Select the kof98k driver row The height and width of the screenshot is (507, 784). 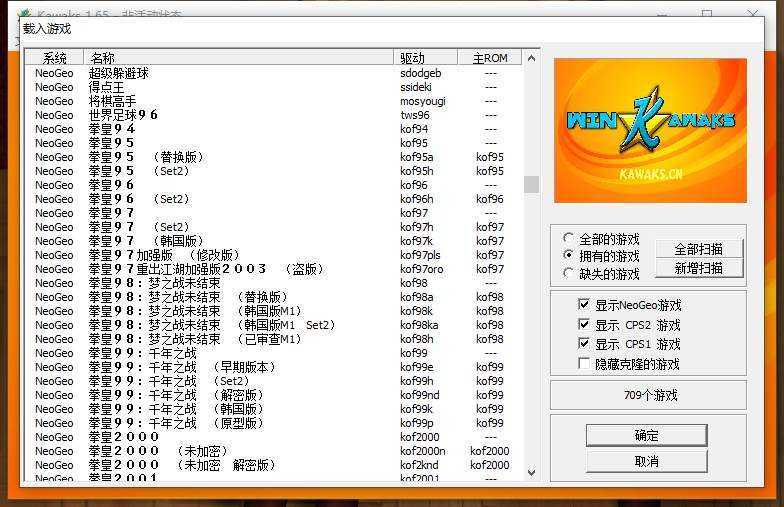(274, 311)
